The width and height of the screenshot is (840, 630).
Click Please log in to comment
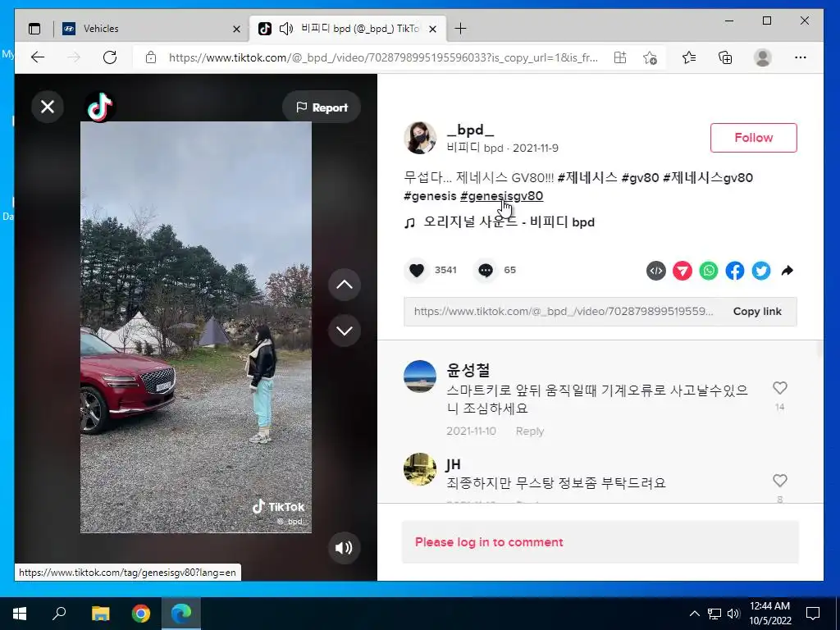pos(489,542)
